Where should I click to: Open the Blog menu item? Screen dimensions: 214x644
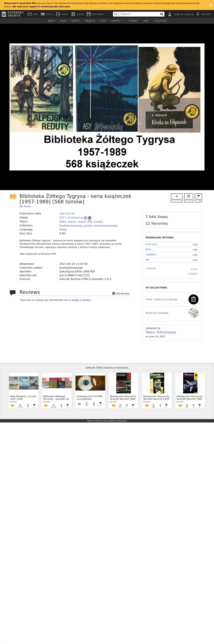63,21
